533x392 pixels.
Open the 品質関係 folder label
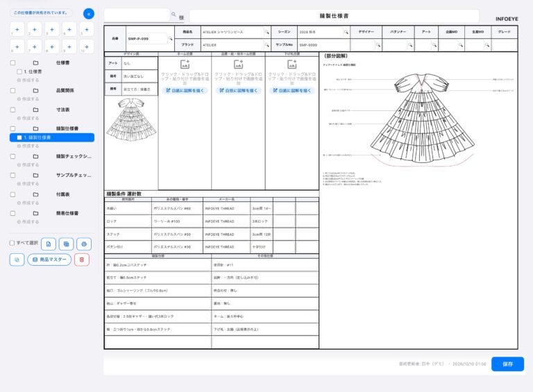pos(65,91)
